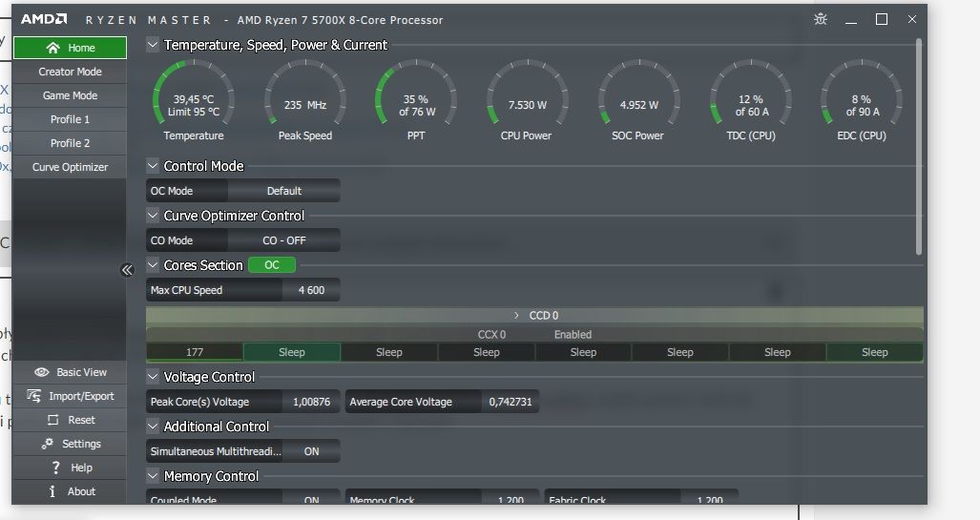Click the About info icon

pos(52,491)
